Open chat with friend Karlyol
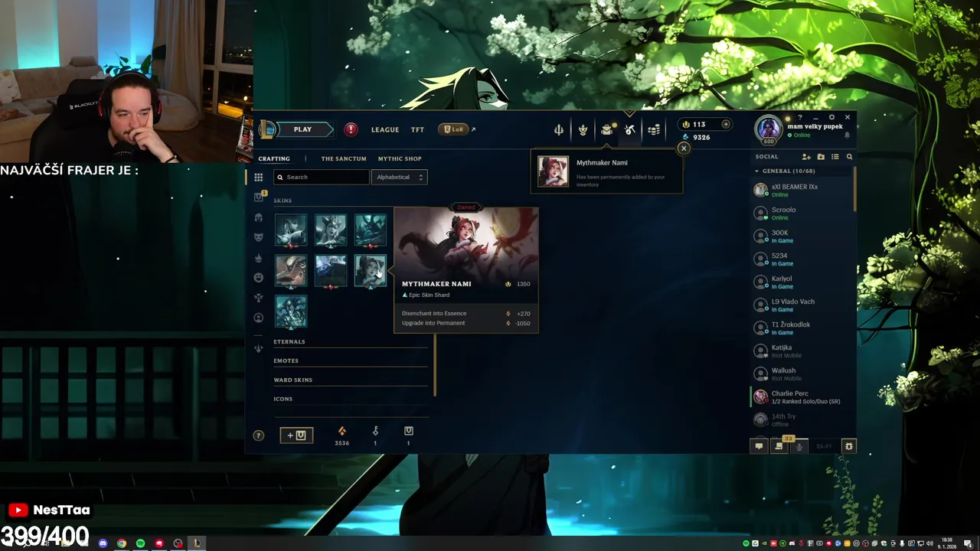This screenshot has height=551, width=980. (x=802, y=282)
